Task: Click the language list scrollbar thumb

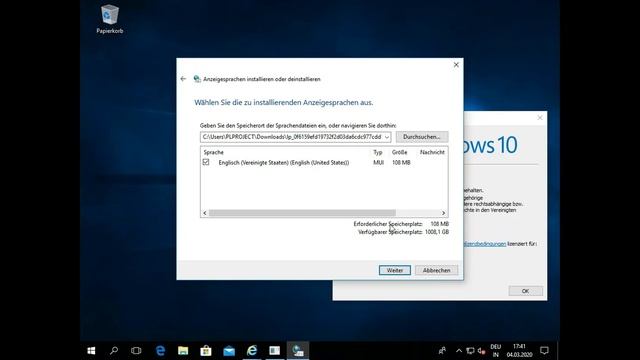Action: click(302, 213)
